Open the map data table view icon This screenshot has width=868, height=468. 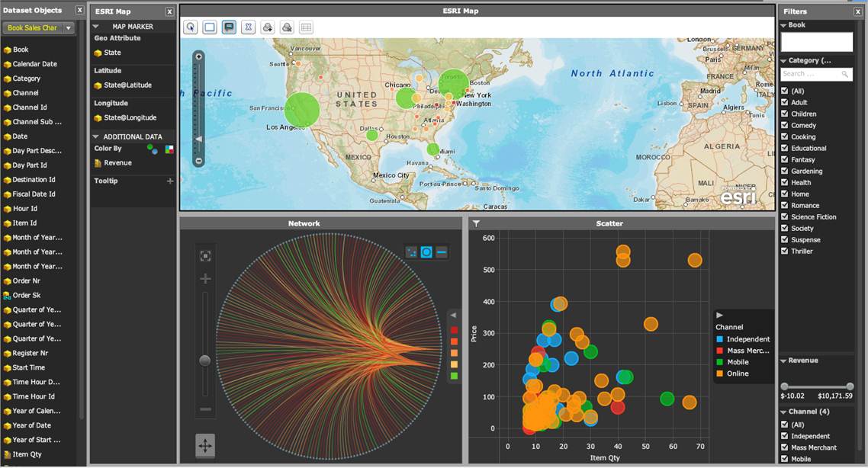[x=306, y=27]
